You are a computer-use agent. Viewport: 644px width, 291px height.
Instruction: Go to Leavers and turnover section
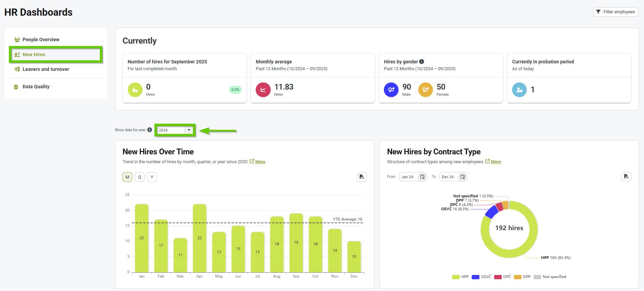tap(46, 69)
